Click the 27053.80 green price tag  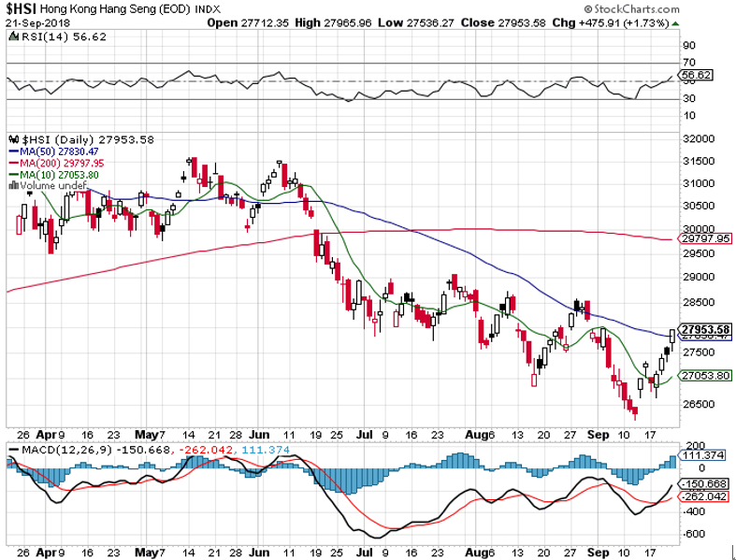pos(705,376)
